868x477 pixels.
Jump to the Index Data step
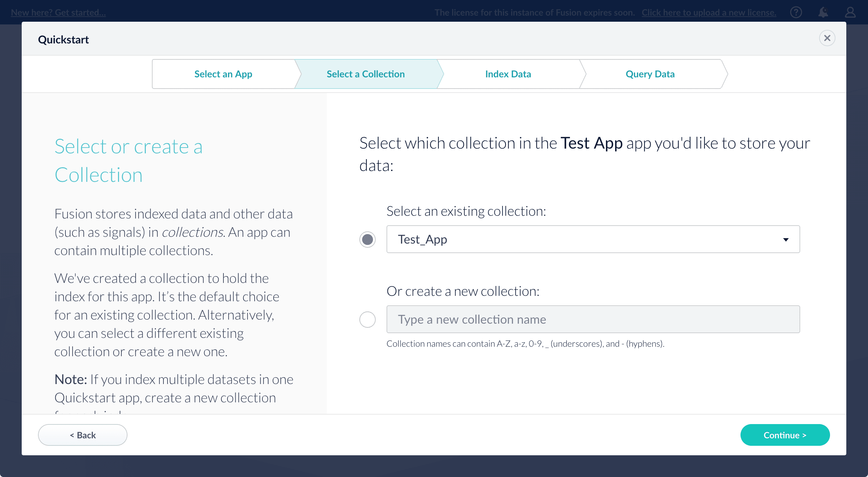pos(508,74)
